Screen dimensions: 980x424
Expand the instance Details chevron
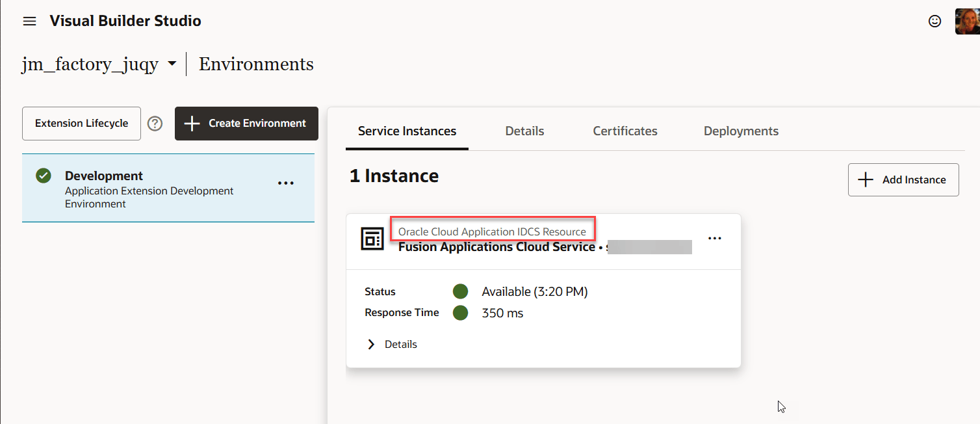(x=371, y=344)
